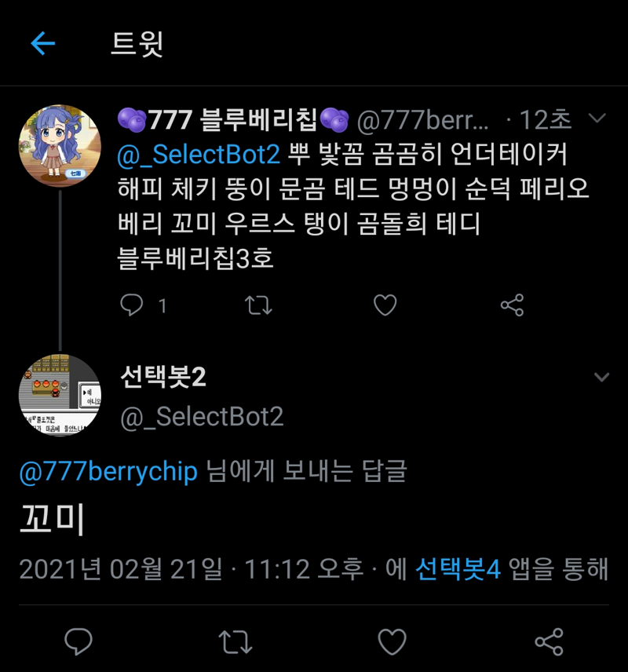Share the 선택봇2 reply tweet
This screenshot has width=628, height=672.
click(x=549, y=642)
